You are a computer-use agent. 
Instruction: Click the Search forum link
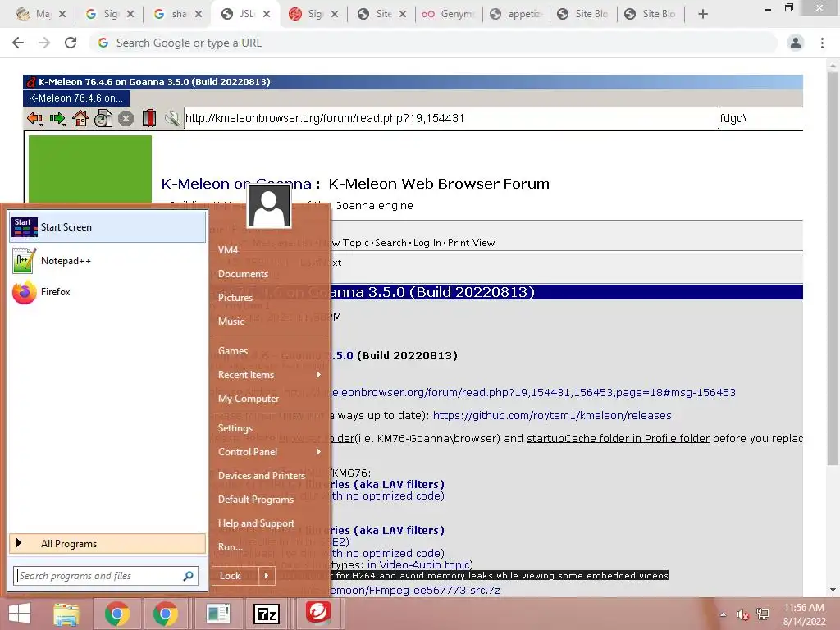[390, 243]
